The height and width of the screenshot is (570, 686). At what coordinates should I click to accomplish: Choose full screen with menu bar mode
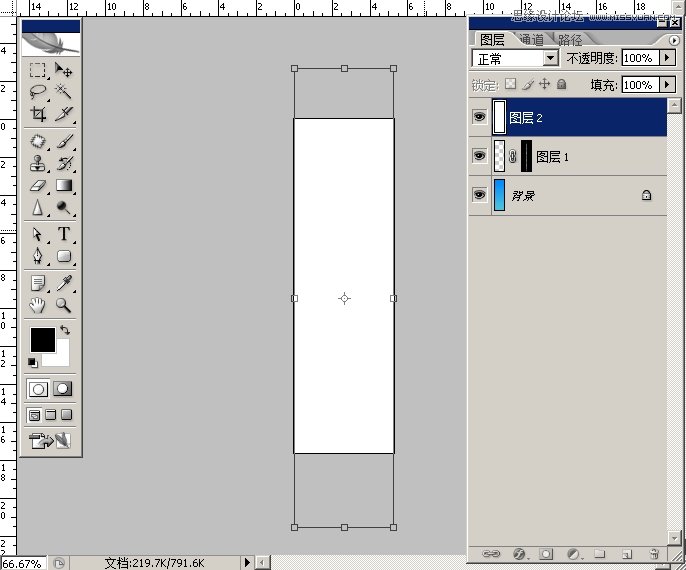click(51, 415)
